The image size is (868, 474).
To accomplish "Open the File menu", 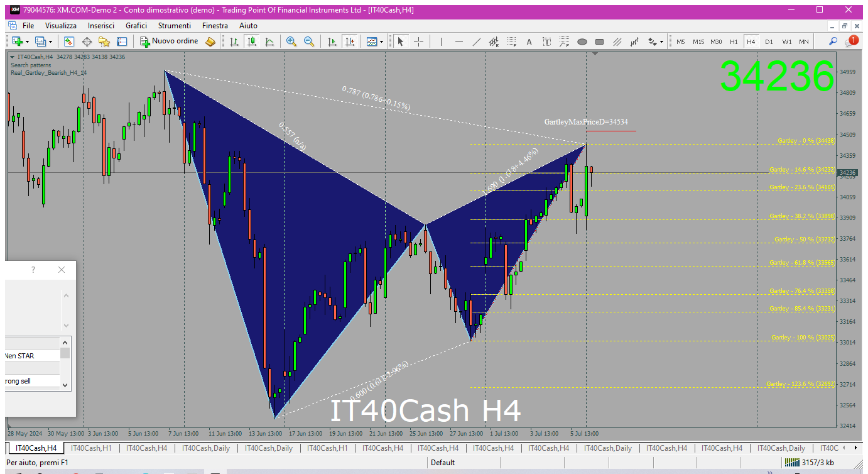I will pos(28,26).
